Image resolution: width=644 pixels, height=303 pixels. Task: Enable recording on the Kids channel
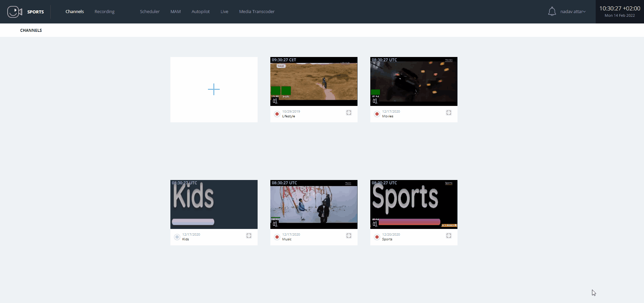[x=177, y=237]
